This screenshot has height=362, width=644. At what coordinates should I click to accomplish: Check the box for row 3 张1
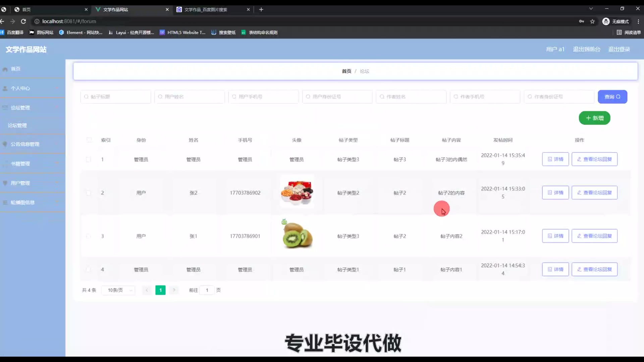89,236
